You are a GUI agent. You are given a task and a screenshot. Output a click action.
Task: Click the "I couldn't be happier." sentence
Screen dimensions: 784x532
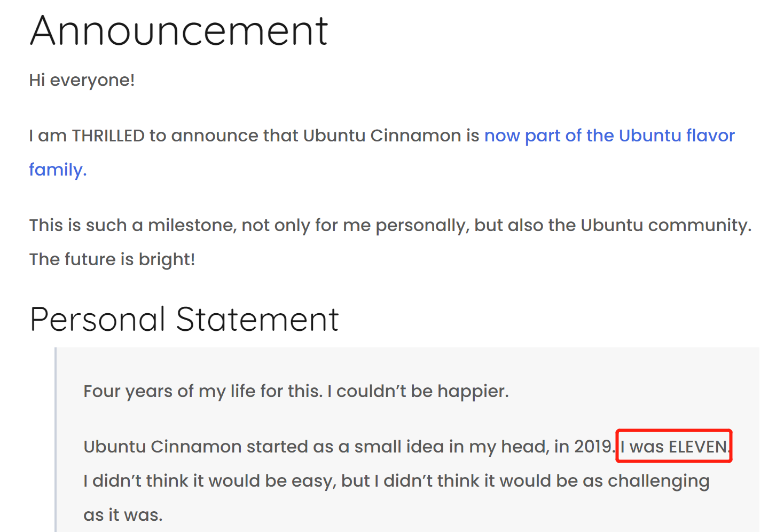pyautogui.click(x=418, y=391)
